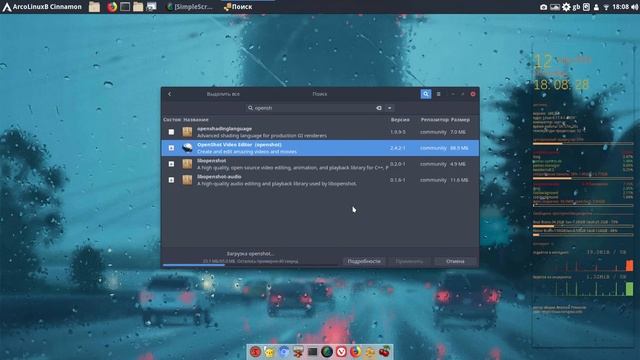This screenshot has height=360, width=640.
Task: Toggle the libopenshot package checkbox
Action: pyautogui.click(x=171, y=164)
